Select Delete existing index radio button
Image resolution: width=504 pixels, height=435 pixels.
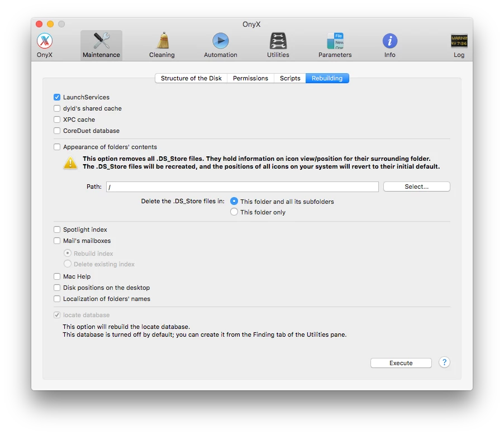click(x=68, y=264)
